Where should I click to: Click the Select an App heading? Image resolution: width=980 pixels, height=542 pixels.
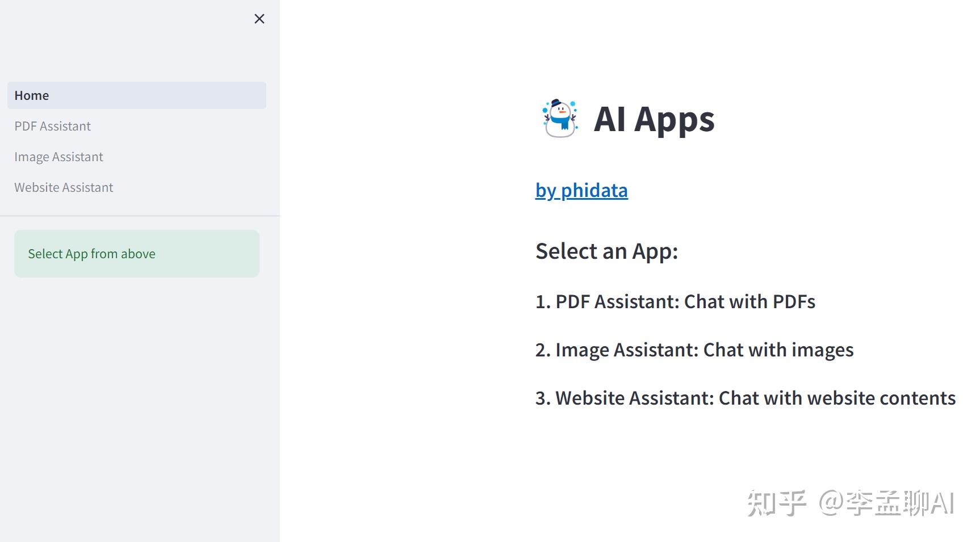[606, 251]
